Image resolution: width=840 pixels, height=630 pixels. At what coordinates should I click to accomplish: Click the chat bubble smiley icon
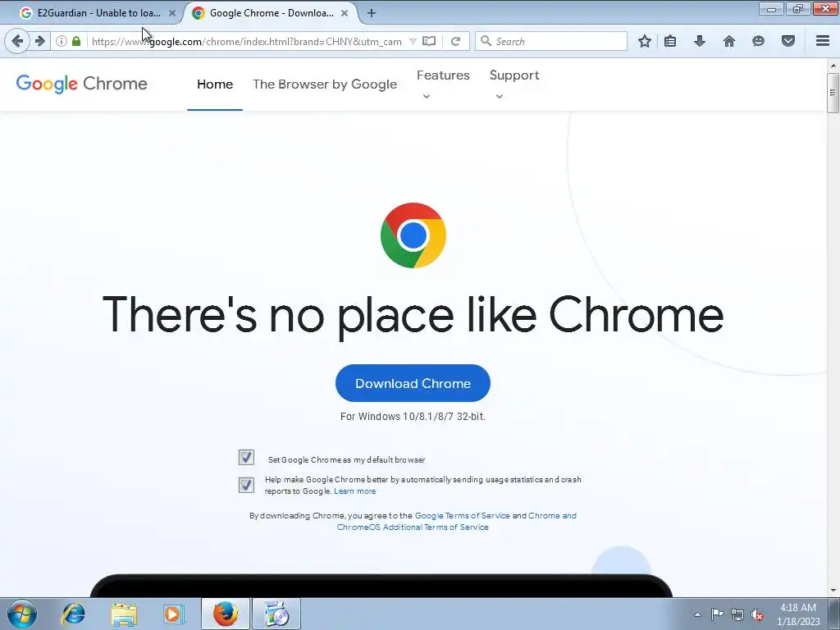(x=758, y=41)
